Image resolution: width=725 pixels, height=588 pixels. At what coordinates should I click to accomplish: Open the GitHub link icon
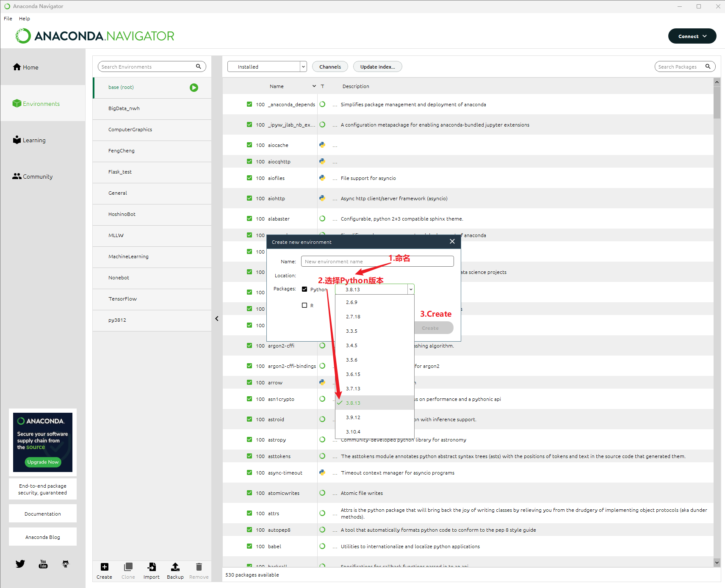coord(66,564)
